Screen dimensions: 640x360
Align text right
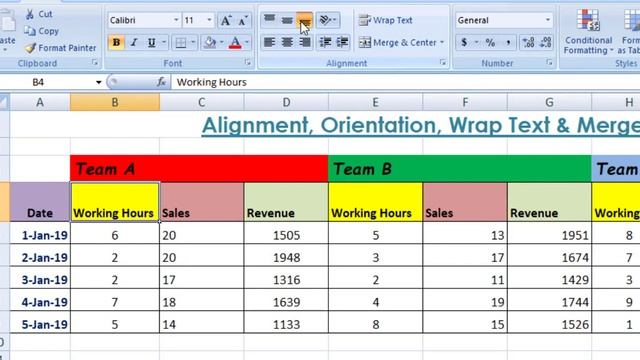pos(304,42)
